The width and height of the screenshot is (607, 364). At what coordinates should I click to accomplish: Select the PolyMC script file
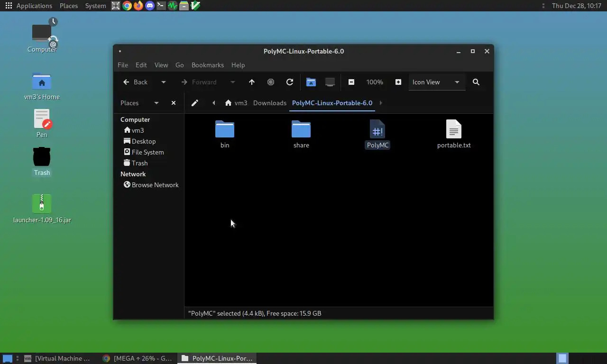pos(377,134)
